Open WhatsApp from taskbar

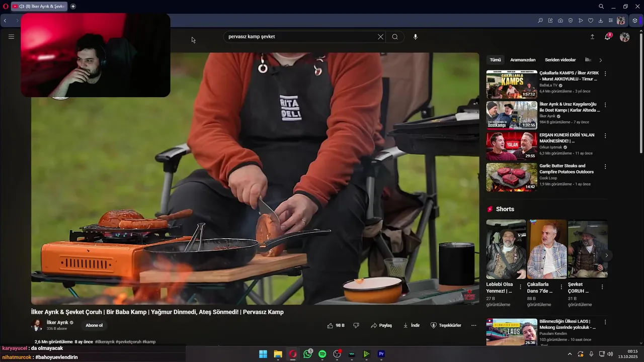click(308, 354)
